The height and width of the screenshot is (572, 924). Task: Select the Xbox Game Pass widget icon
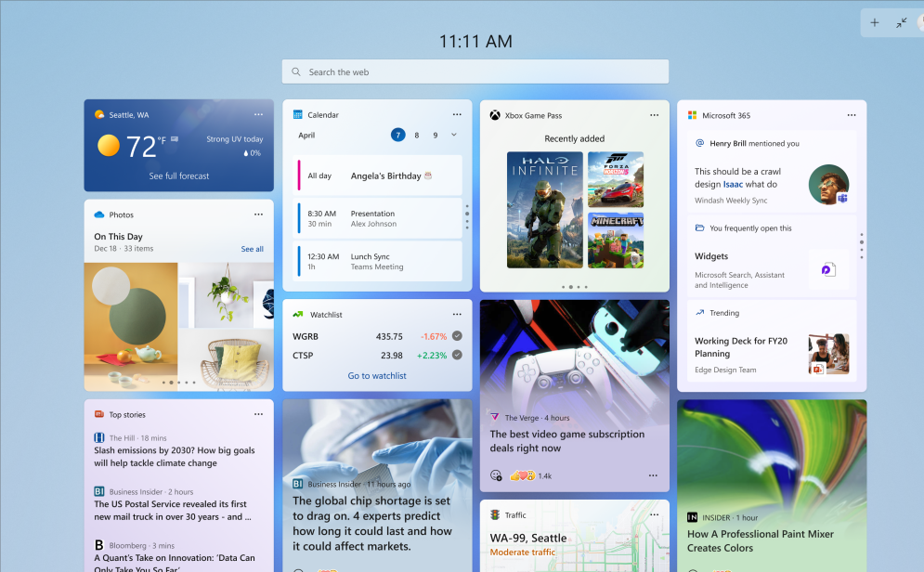coord(493,114)
